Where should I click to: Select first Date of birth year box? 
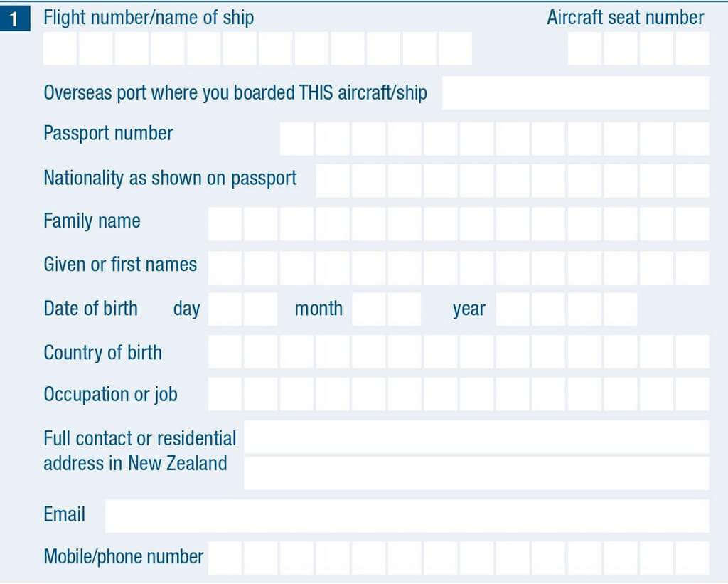click(513, 309)
